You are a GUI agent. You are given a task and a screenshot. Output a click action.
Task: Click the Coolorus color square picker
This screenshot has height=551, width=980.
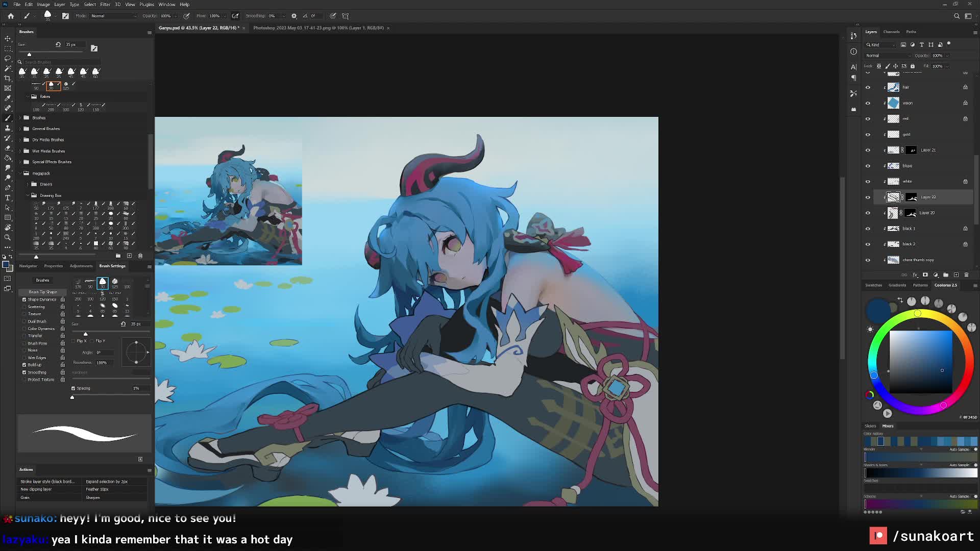click(920, 362)
